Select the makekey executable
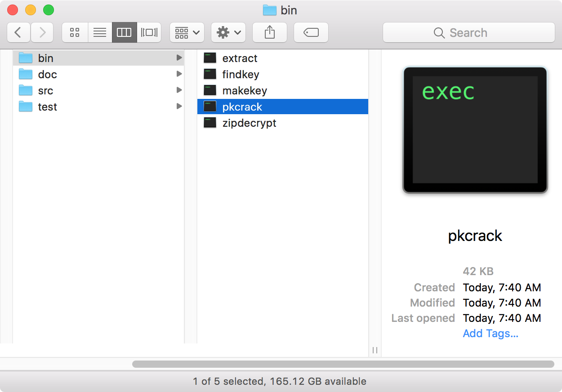Screen dimensions: 562x392 [245, 90]
